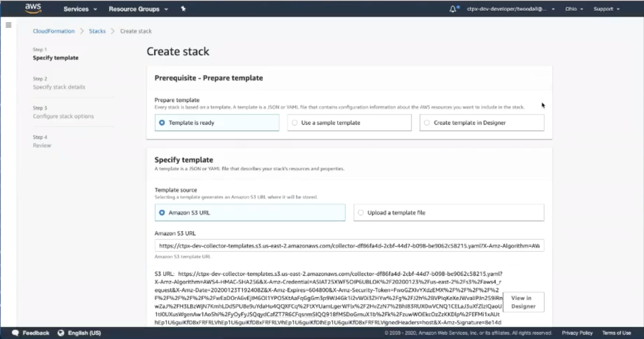The height and width of the screenshot is (339, 644).
Task: Open the Ohio region selector
Action: 574,9
